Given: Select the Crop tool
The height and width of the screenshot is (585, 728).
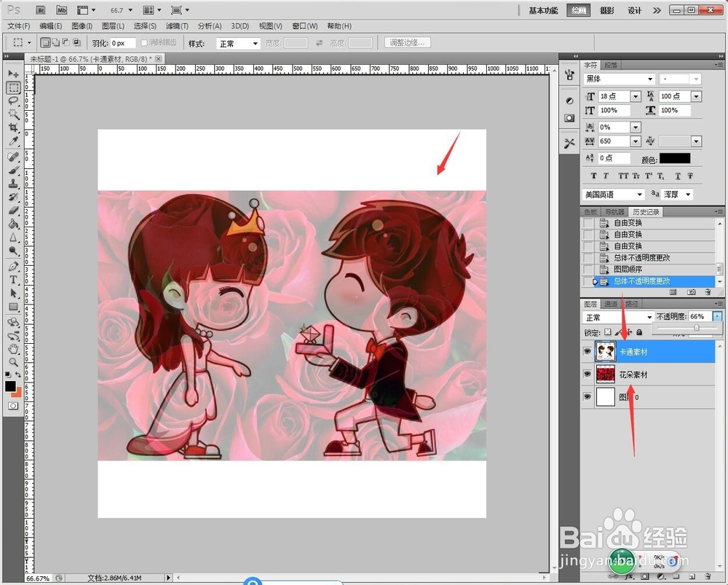Looking at the screenshot, I should 13,127.
